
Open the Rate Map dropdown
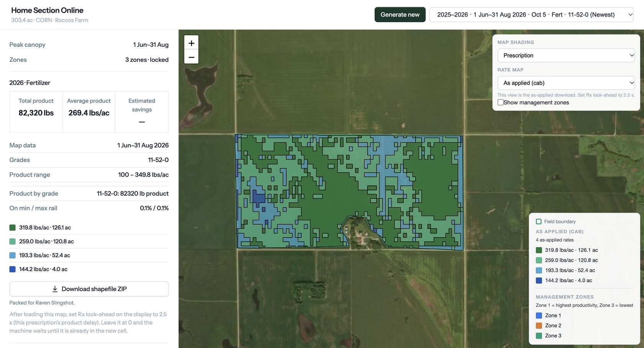coord(566,83)
